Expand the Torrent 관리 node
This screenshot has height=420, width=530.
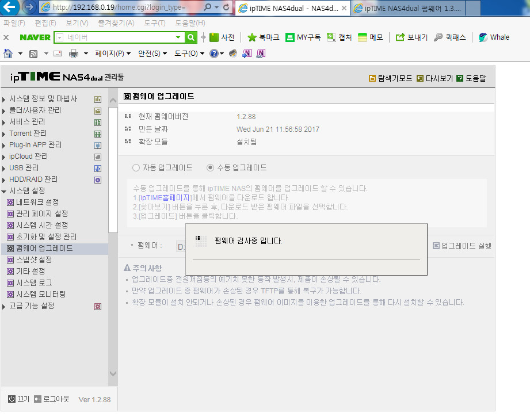pyautogui.click(x=3, y=134)
